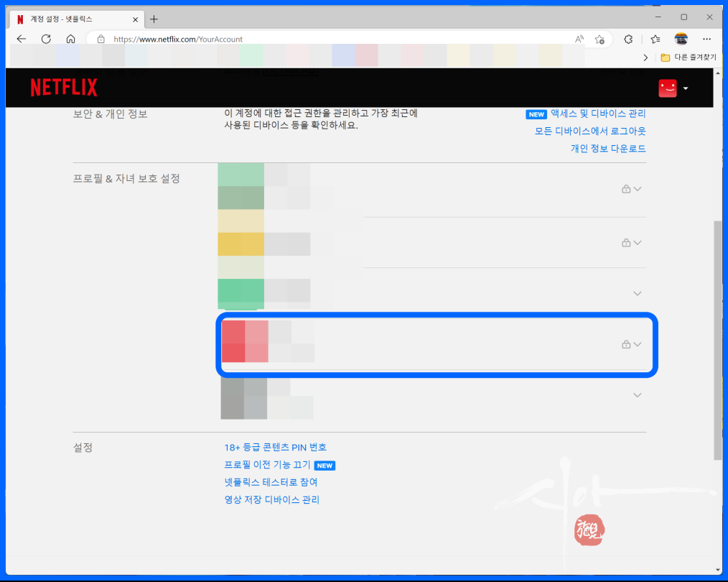Open 18+ 등급 콘텐츠 PIN 번호 link
The height and width of the screenshot is (582, 728).
tap(275, 448)
